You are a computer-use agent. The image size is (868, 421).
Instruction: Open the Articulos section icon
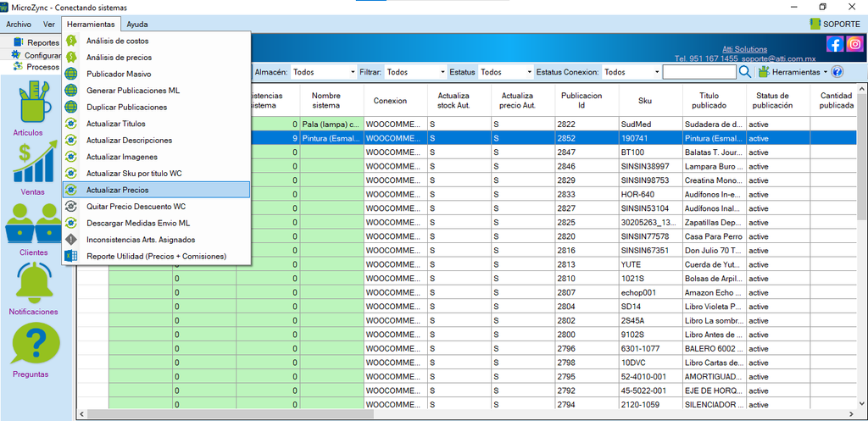point(36,102)
